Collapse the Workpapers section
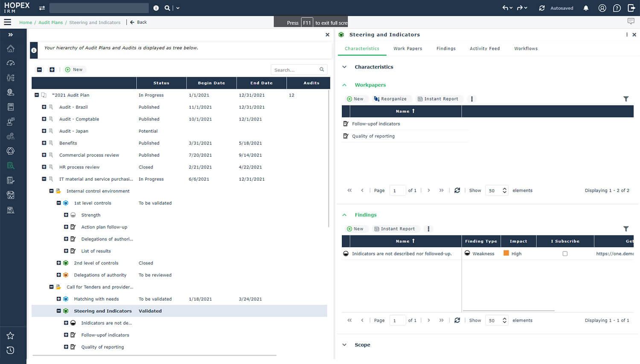The height and width of the screenshot is (364, 640). tap(344, 85)
